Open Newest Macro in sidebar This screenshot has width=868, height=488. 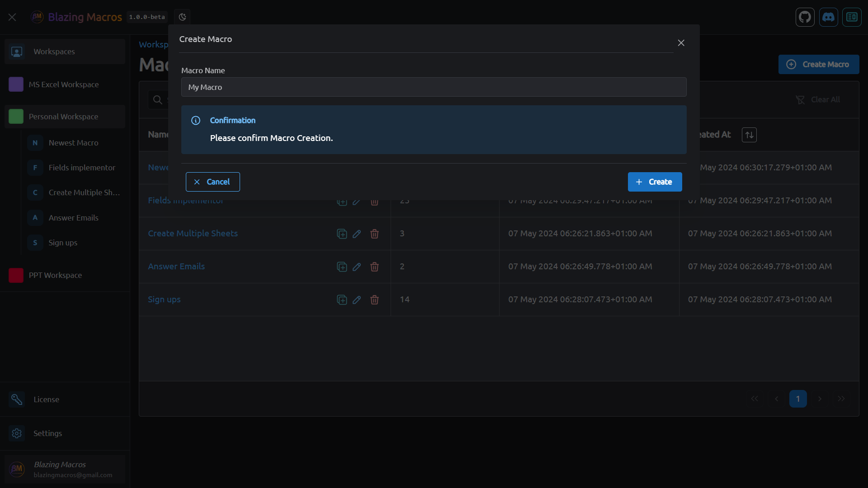pos(74,143)
